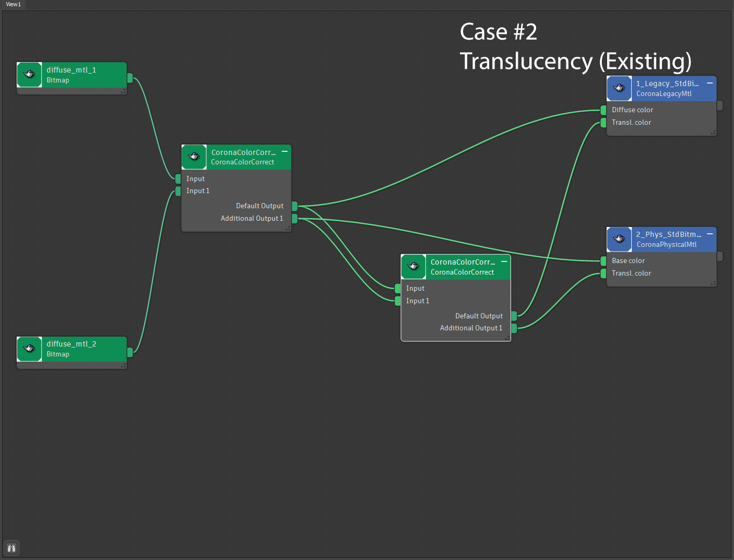
Task: Switch to the View1 tab
Action: point(14,4)
